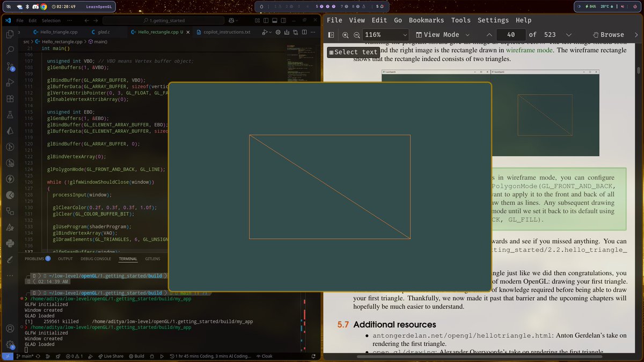Click the src breadcrumb folder

pyautogui.click(x=26, y=41)
